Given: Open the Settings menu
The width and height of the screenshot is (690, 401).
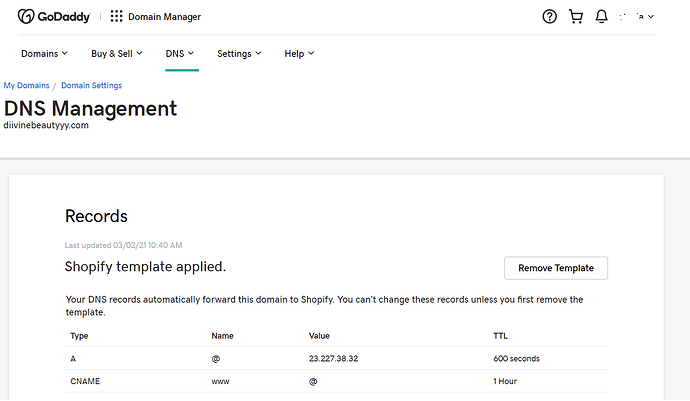Looking at the screenshot, I should (x=239, y=53).
